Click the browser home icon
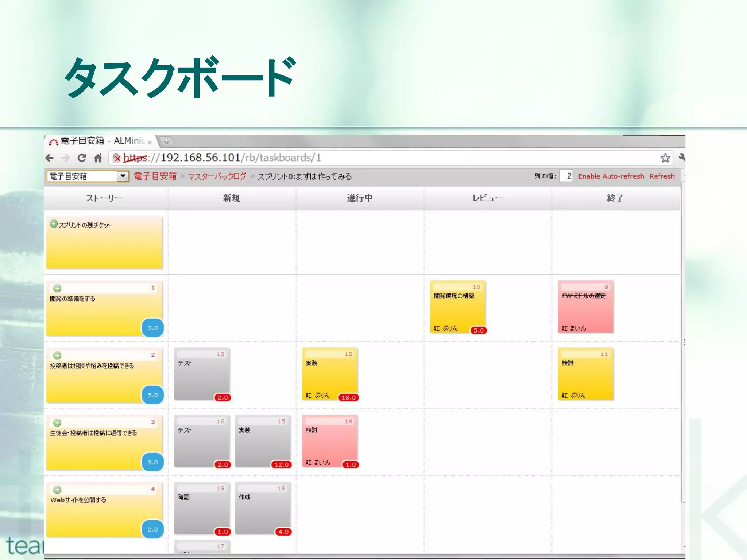This screenshot has width=747, height=560. 98,158
